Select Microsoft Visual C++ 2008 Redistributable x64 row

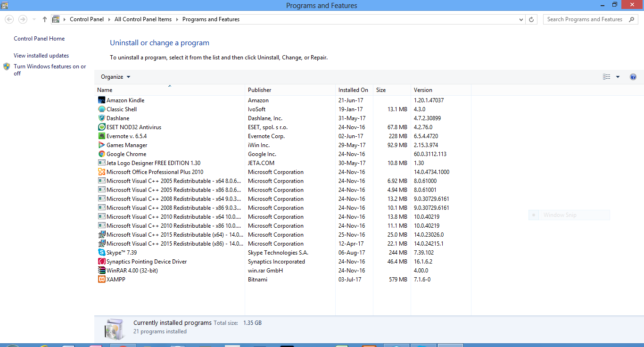283,198
